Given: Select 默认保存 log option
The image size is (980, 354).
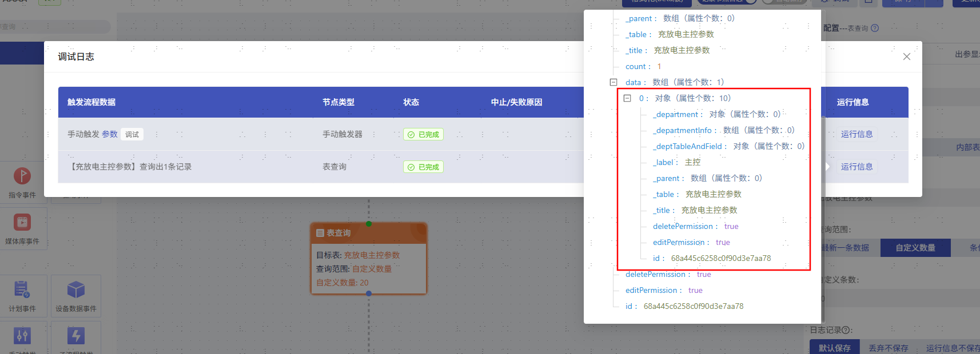Looking at the screenshot, I should pyautogui.click(x=835, y=348).
